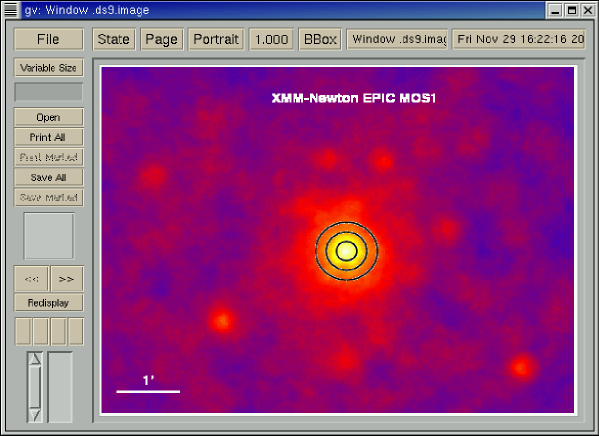The height and width of the screenshot is (436, 599).
Task: Open the State menu
Action: pos(114,39)
